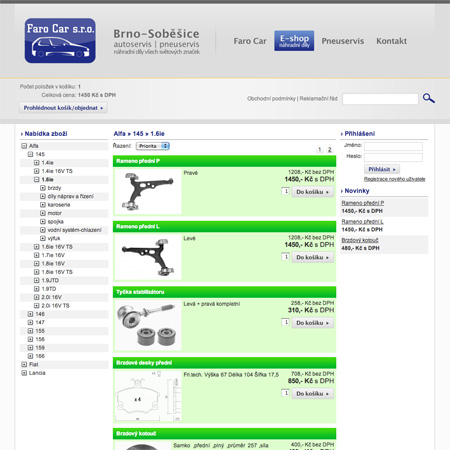Expand the 2.0i 16V TS node
This screenshot has height=450, width=450.
37,305
